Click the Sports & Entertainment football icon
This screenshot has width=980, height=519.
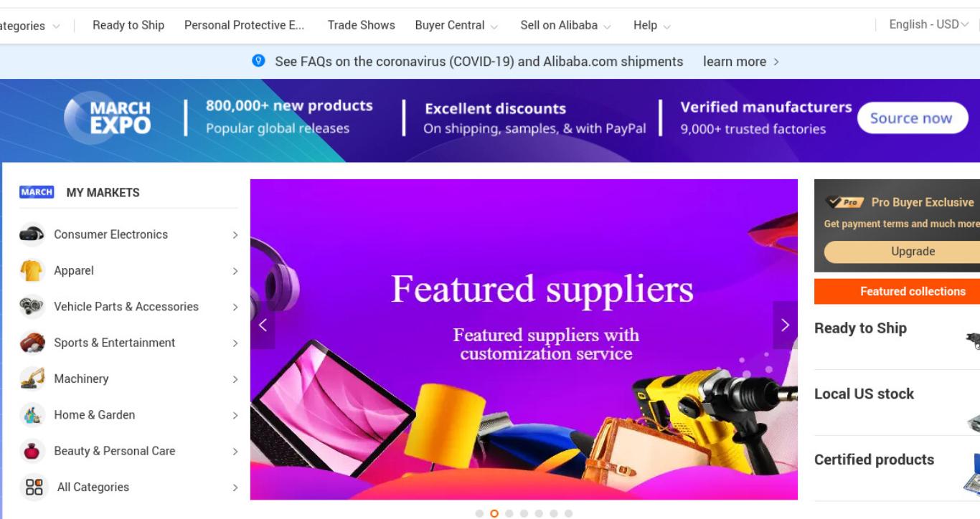[x=32, y=343]
